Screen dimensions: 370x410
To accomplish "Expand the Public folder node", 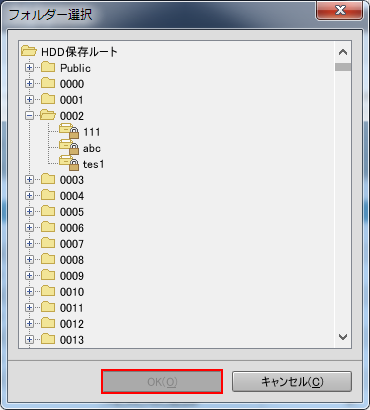I will 29,68.
